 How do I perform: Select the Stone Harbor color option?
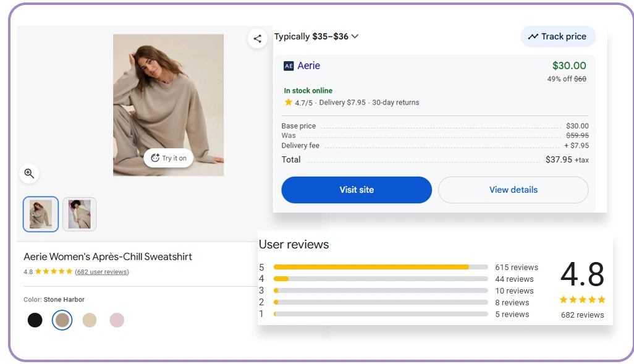pyautogui.click(x=62, y=320)
